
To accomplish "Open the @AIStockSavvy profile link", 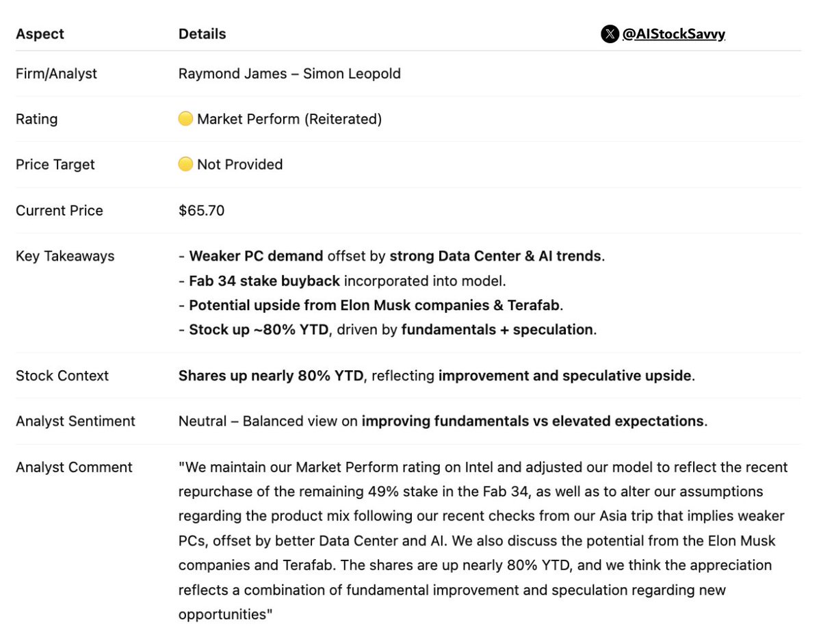I will (673, 34).
